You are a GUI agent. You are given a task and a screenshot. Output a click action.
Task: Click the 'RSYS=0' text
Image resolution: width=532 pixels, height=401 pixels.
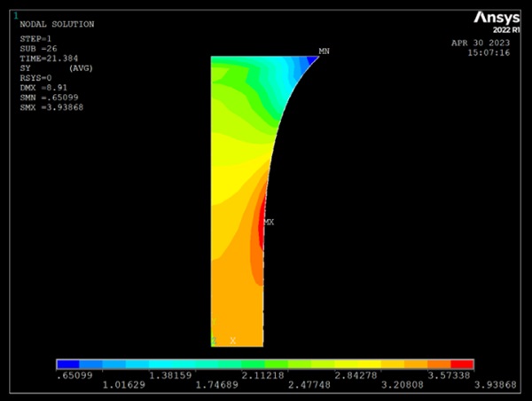[x=35, y=78]
